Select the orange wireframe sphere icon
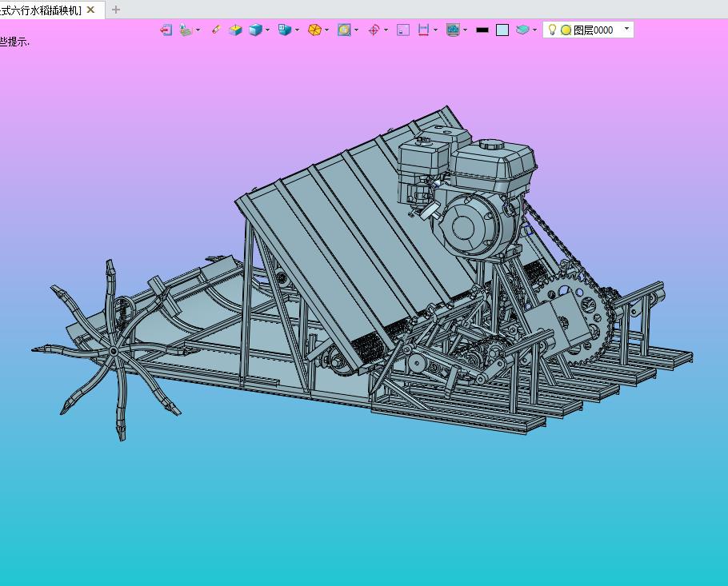728x586 pixels. 314,30
